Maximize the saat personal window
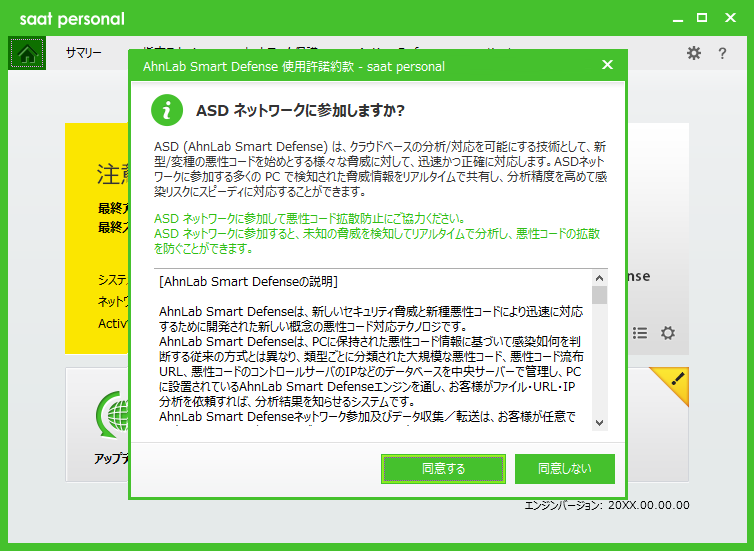This screenshot has width=754, height=551. pyautogui.click(x=702, y=18)
